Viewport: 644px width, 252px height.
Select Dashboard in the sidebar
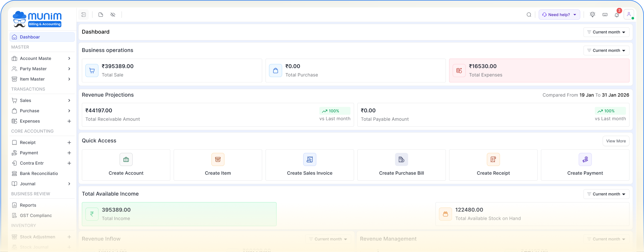click(x=42, y=37)
